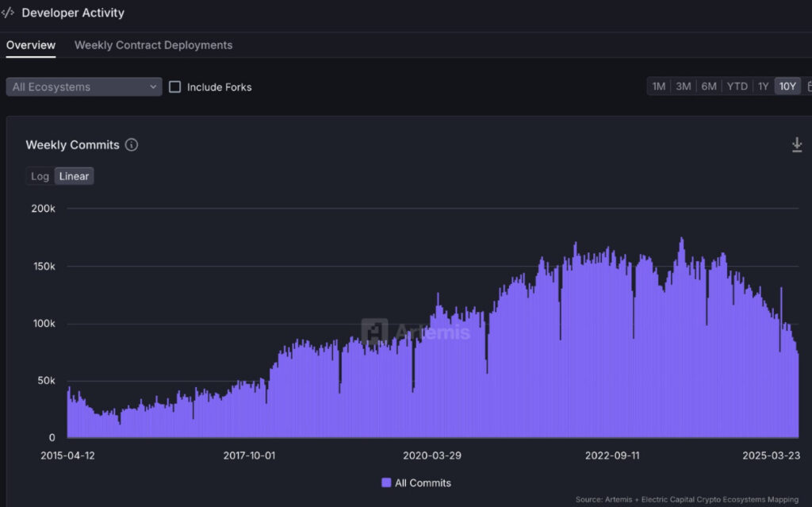
Task: Click the All Commits legend label
Action: [x=423, y=482]
